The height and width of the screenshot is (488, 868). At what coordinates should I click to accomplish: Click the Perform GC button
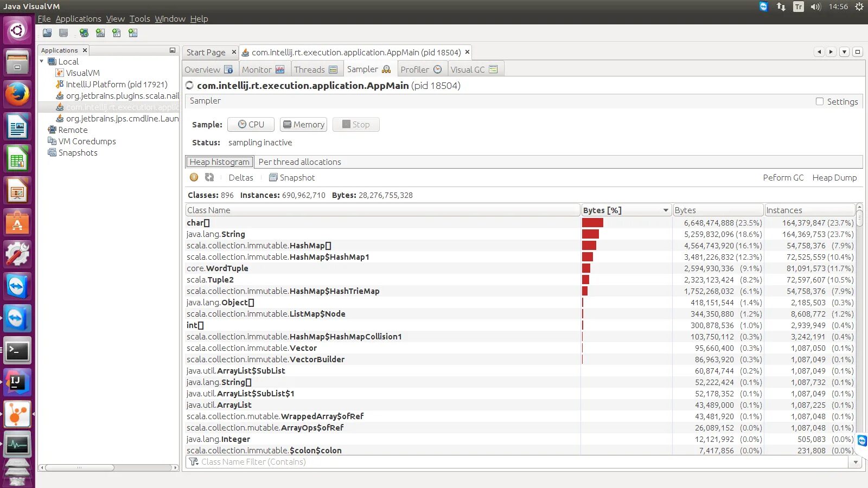coord(783,177)
